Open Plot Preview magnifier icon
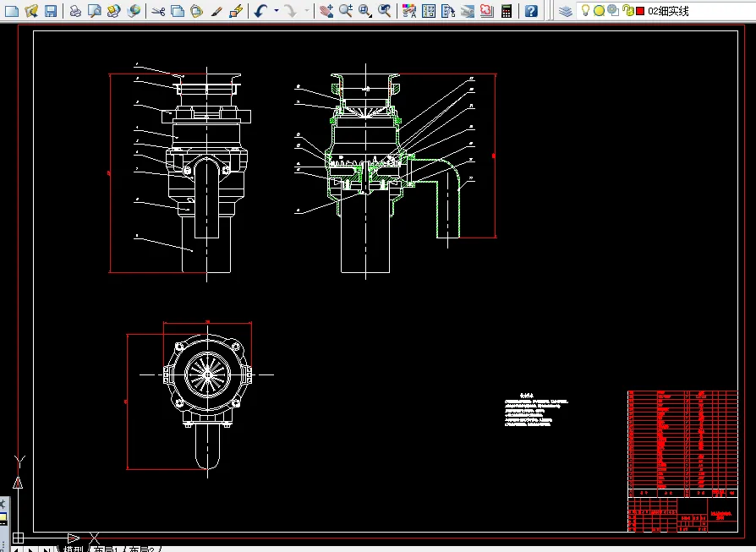 [x=95, y=11]
